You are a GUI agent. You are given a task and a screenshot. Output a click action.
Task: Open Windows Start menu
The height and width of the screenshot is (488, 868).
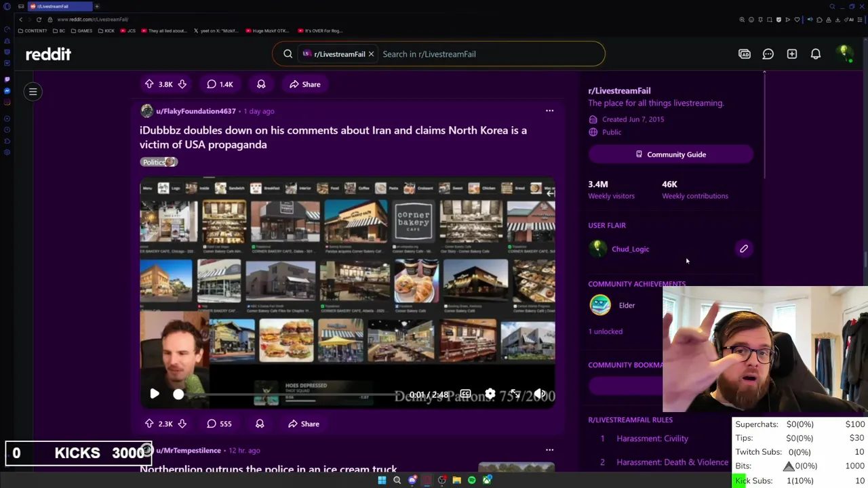pos(382,481)
